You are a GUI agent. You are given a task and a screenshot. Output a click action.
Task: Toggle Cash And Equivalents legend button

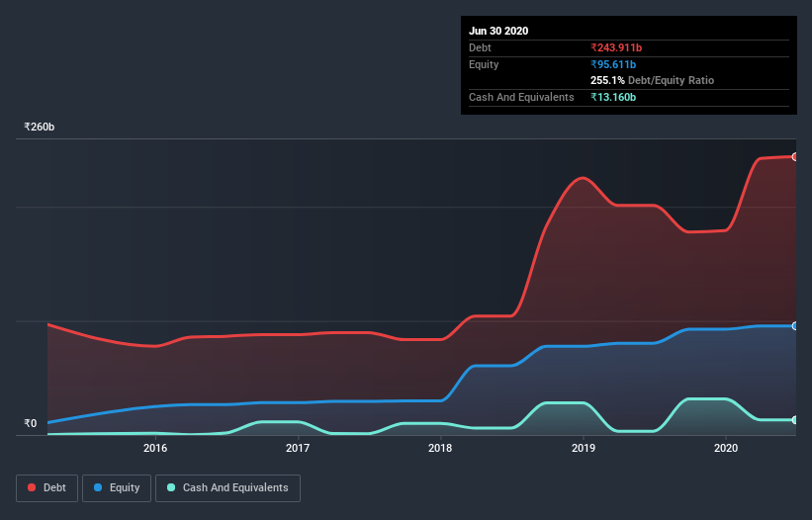(x=227, y=488)
